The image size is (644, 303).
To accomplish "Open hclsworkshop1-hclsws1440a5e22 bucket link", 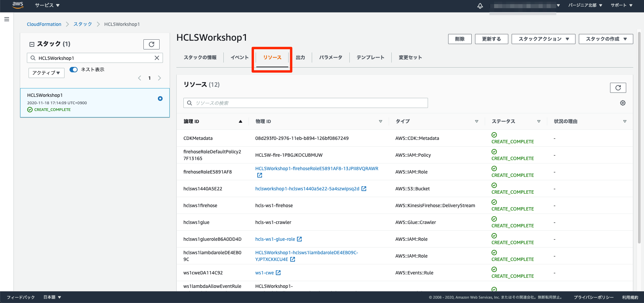I will 307,189.
